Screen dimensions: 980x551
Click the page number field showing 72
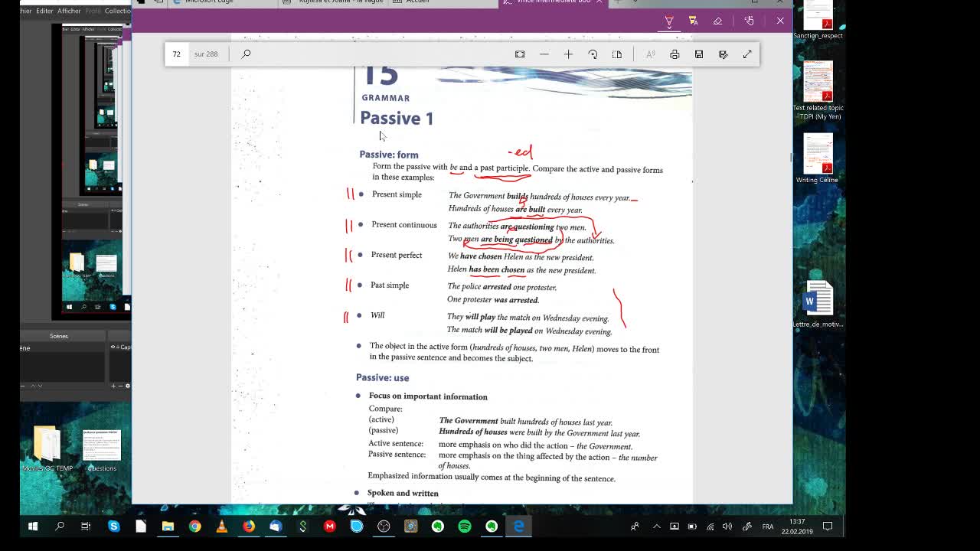[177, 54]
